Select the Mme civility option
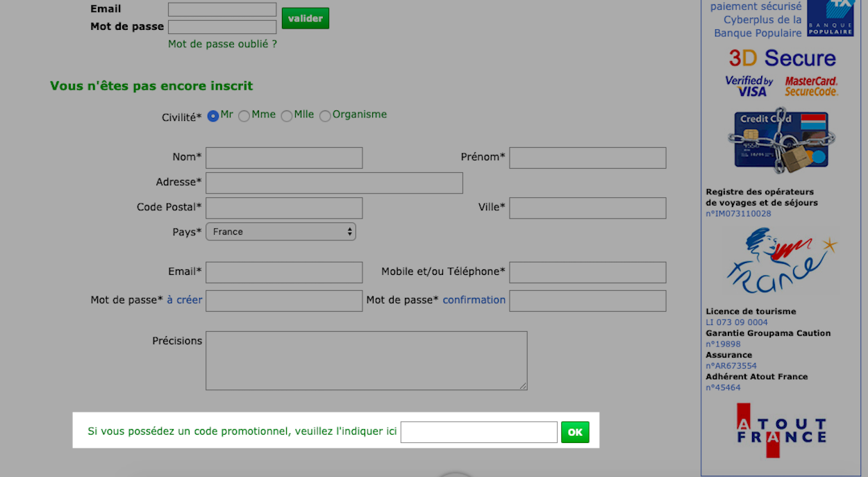The width and height of the screenshot is (868, 477). pyautogui.click(x=244, y=116)
